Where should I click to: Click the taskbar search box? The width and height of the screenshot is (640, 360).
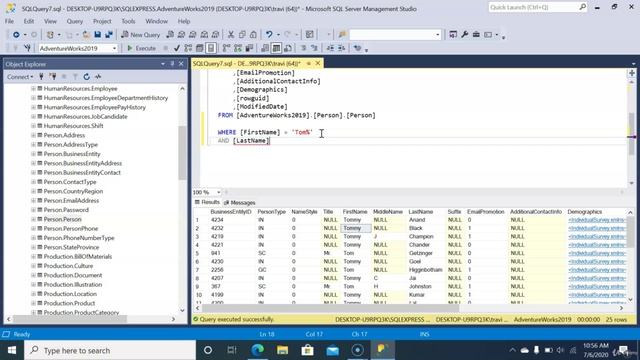[110, 350]
